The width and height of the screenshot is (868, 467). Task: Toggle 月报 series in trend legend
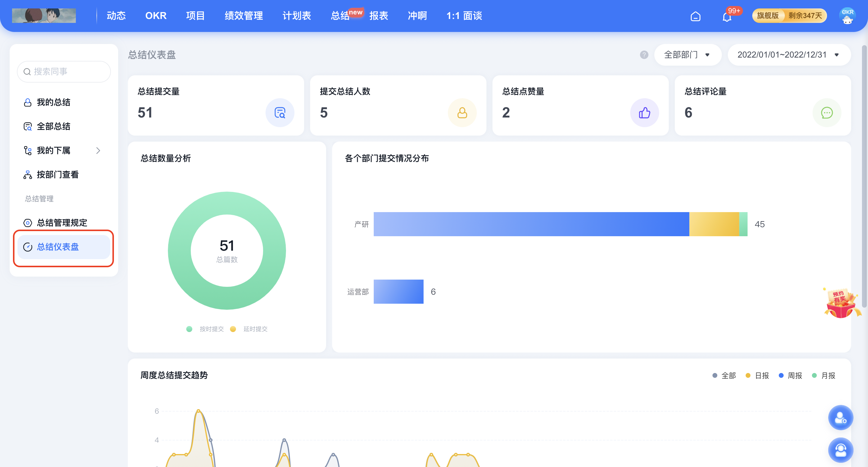tap(823, 375)
